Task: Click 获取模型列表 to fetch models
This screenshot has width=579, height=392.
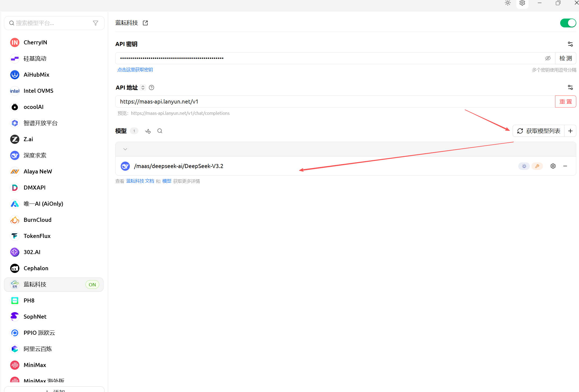Action: pyautogui.click(x=539, y=131)
